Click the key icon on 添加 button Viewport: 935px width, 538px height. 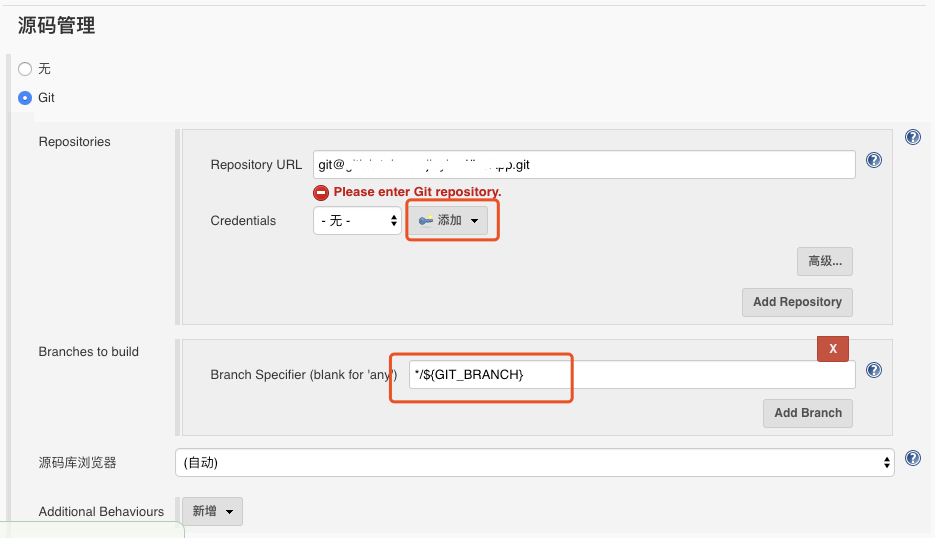(x=426, y=221)
